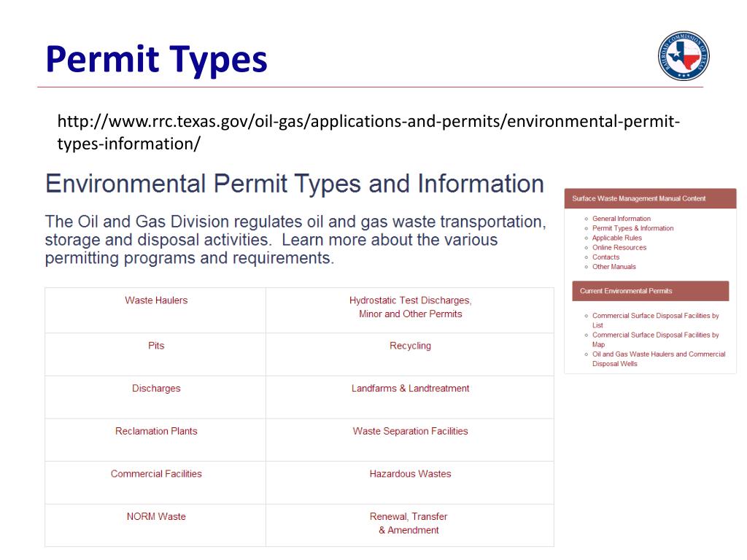Click the Oil and Gas Division description paragraph

[295, 239]
